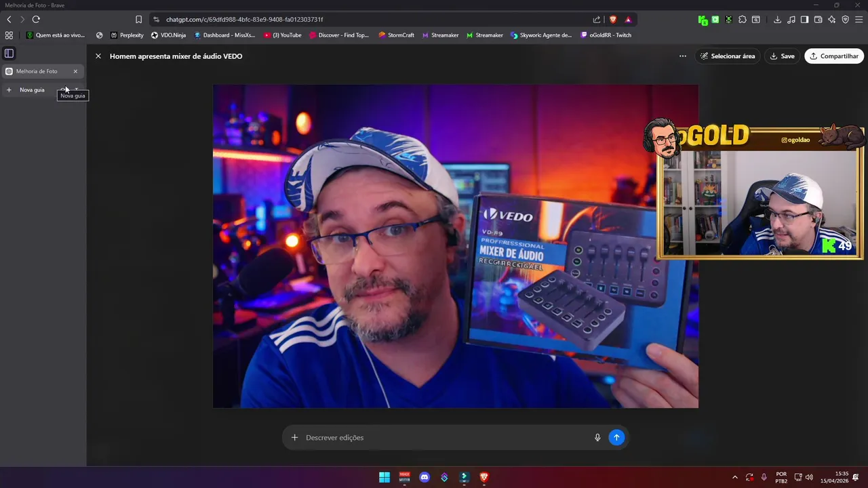Open the purple-icon Streamaker bookmark
Viewport: 868px width, 488px height.
pyautogui.click(x=440, y=35)
